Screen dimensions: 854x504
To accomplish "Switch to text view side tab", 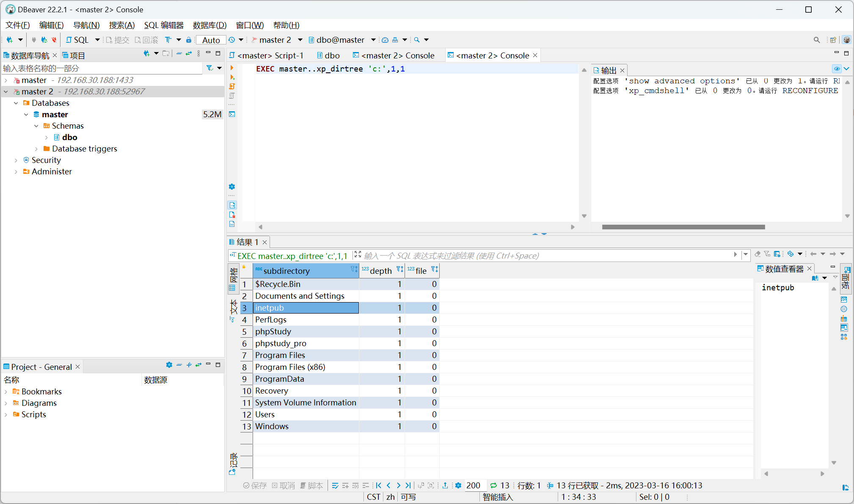I will pyautogui.click(x=233, y=311).
